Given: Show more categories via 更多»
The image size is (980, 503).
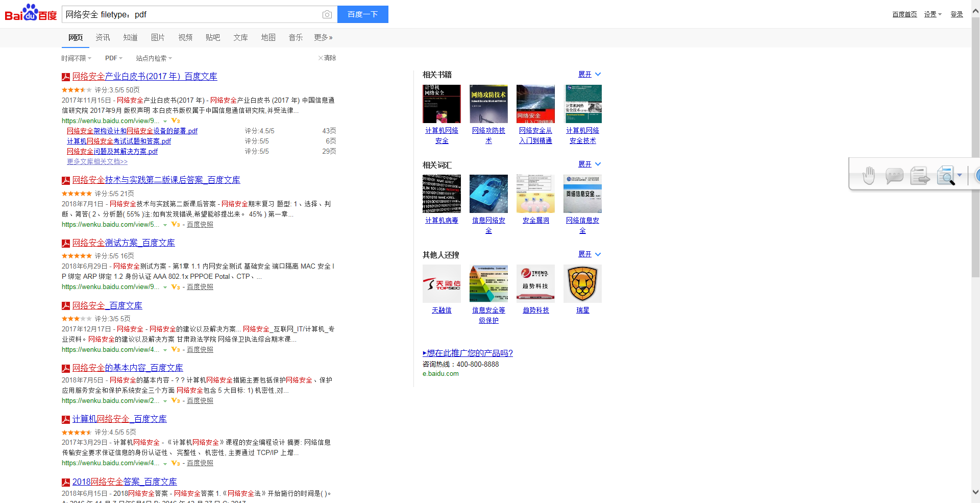Looking at the screenshot, I should (x=323, y=38).
